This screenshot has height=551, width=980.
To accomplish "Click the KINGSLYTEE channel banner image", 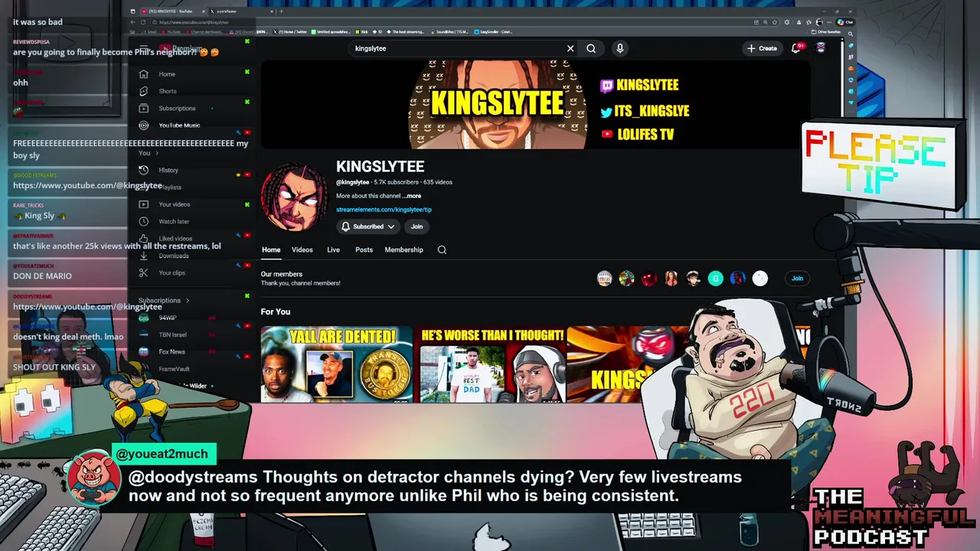I will (535, 105).
